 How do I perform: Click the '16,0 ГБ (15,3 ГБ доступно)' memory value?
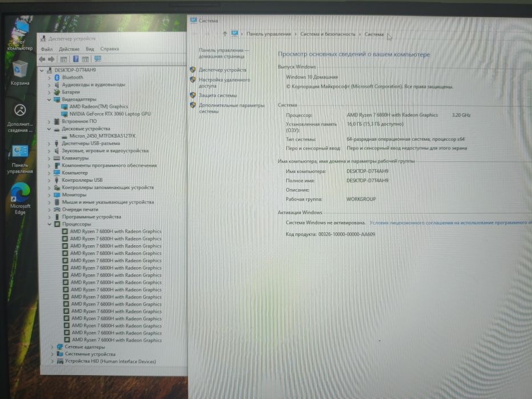click(375, 124)
